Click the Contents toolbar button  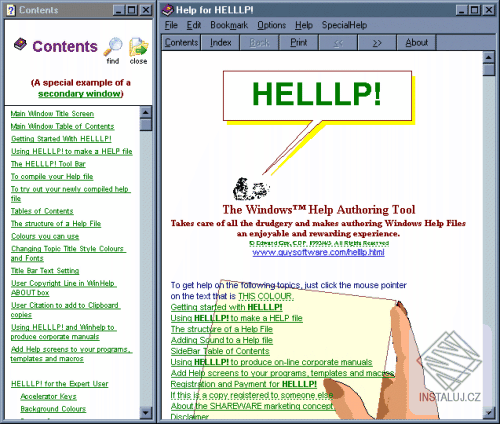coord(181,43)
